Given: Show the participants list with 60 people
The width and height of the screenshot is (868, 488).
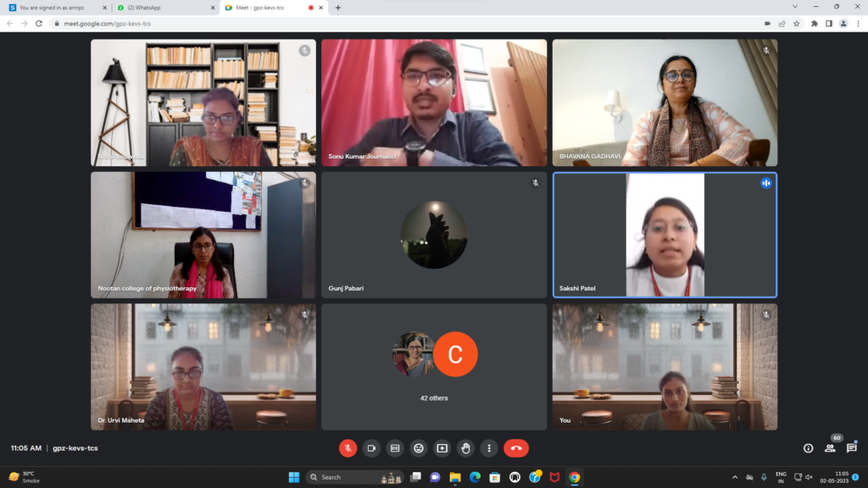Looking at the screenshot, I should coord(830,448).
